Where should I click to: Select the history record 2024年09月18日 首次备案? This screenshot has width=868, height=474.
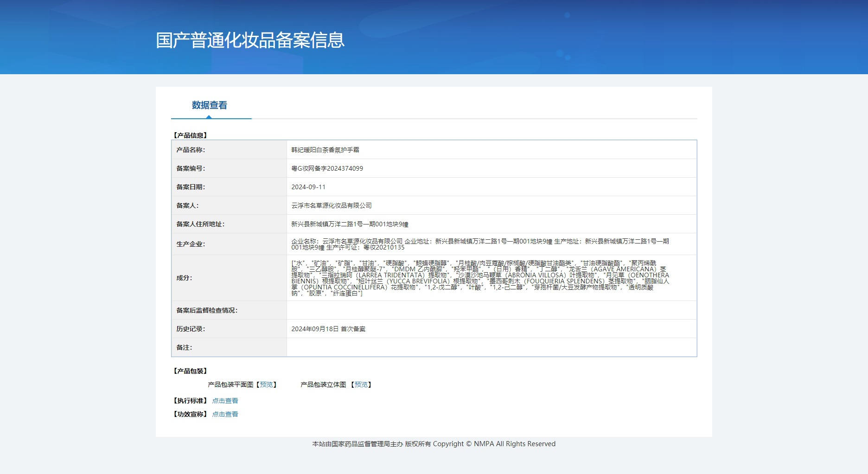[328, 329]
